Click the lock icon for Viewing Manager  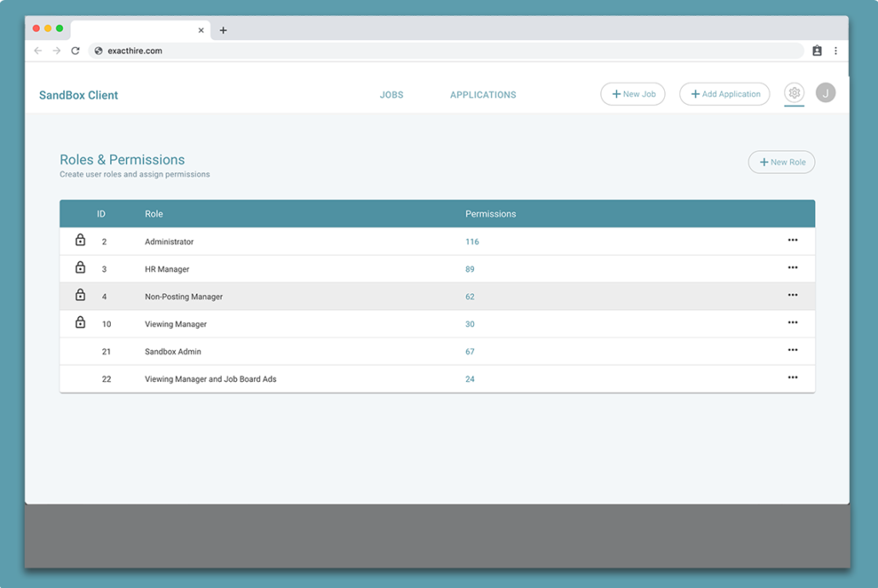80,323
